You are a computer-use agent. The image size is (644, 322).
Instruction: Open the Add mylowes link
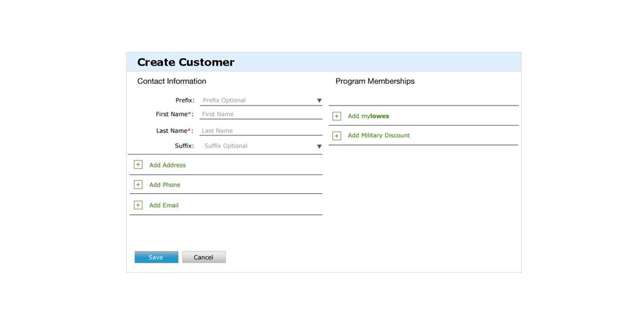(x=368, y=116)
